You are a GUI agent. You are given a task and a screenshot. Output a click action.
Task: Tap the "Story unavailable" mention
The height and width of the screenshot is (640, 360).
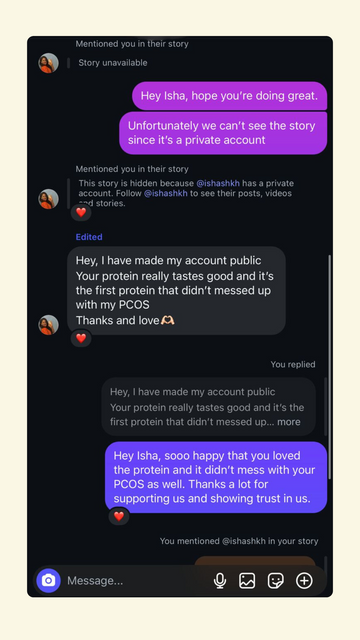[113, 63]
